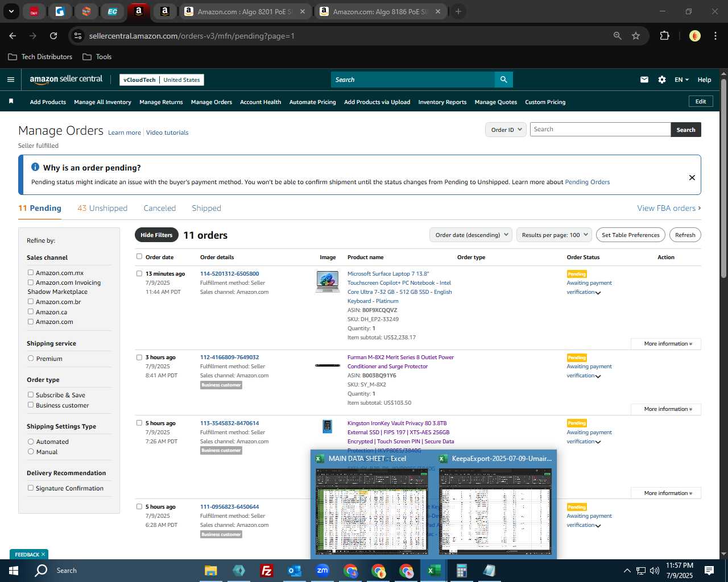Image resolution: width=728 pixels, height=582 pixels.
Task: Click the Refresh orders button
Action: pos(685,235)
